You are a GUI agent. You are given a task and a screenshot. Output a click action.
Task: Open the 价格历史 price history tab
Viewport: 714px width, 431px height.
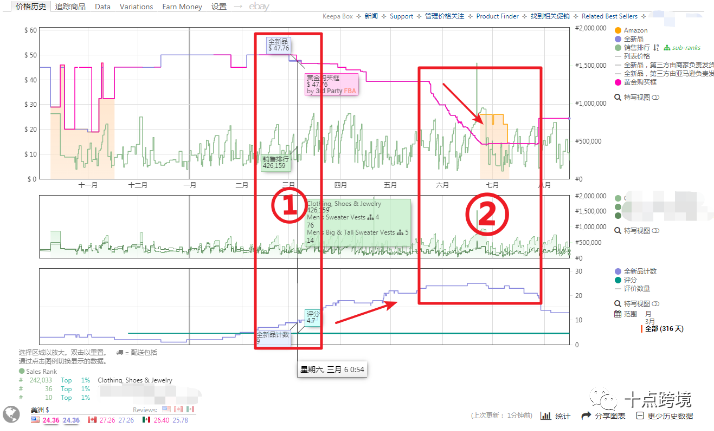pos(31,6)
